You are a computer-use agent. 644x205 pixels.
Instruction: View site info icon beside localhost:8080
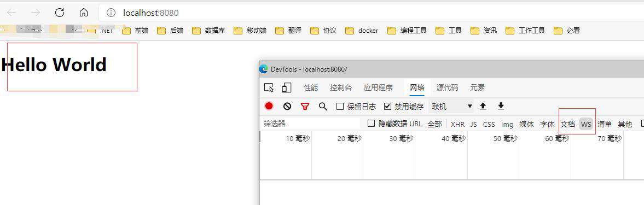click(x=111, y=13)
